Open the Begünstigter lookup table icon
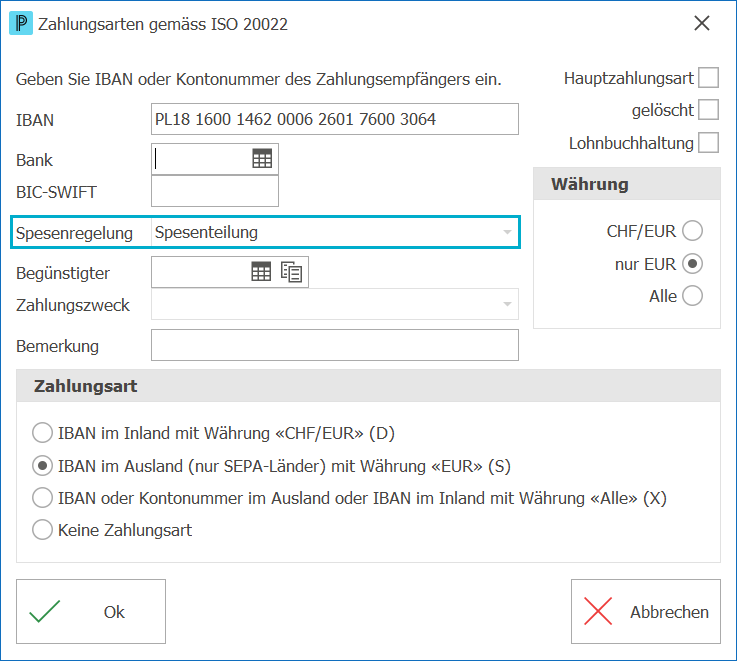Viewport: 737px width, 661px height. 261,272
